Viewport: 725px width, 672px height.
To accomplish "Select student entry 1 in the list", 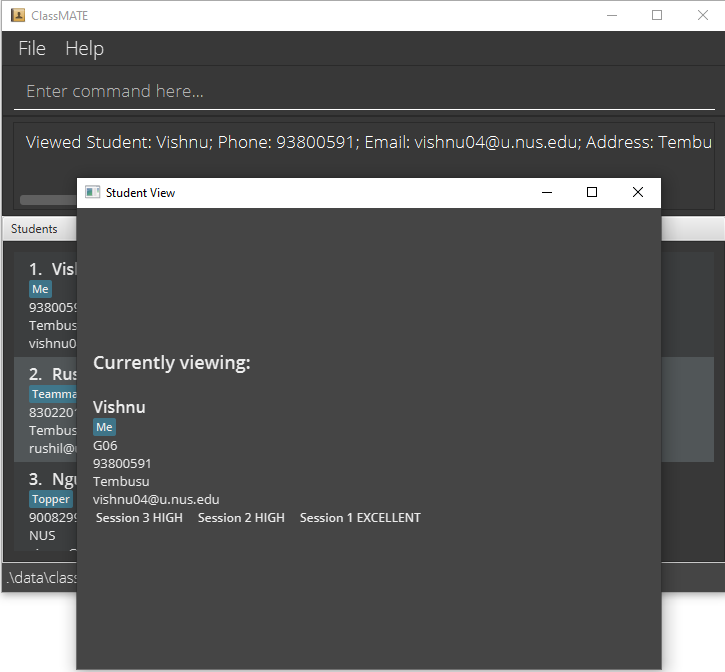I will coord(45,305).
